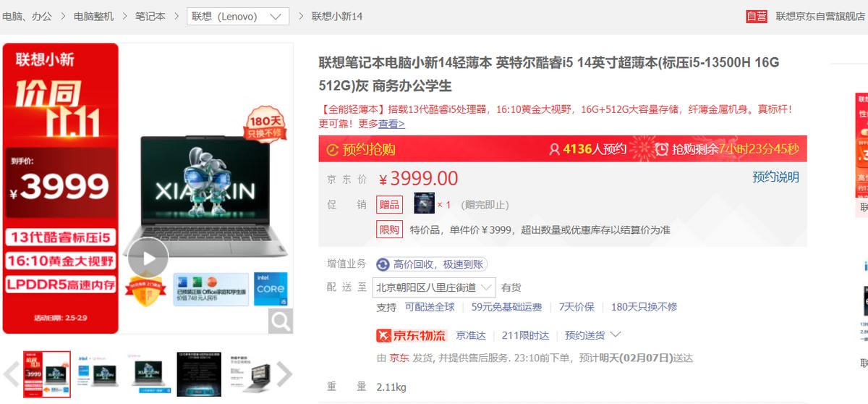Click the 预约抢购 clock icon
This screenshot has height=404, width=868.
(x=332, y=149)
